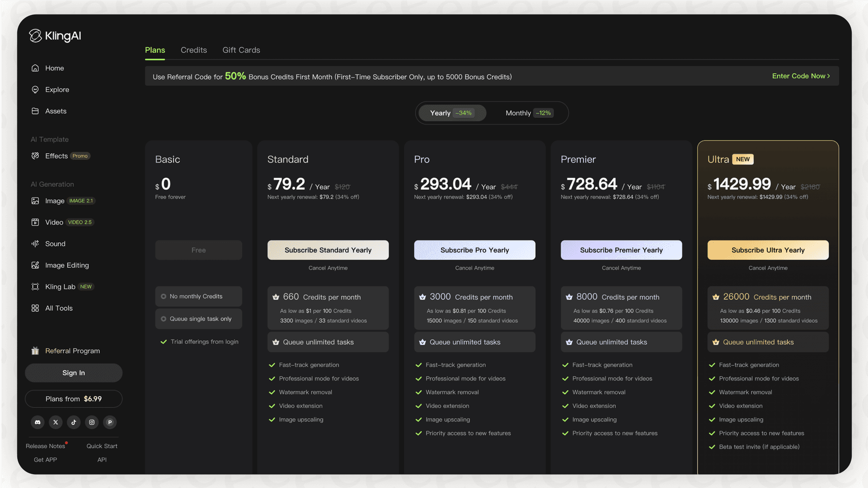868x488 pixels.
Task: Open KlingAI's Instagram page
Action: (x=91, y=422)
